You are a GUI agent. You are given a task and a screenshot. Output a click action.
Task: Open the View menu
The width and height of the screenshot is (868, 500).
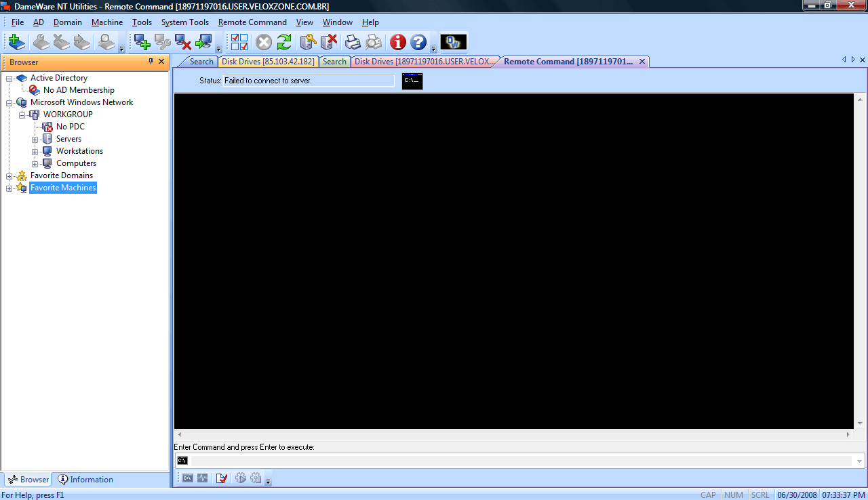304,22
